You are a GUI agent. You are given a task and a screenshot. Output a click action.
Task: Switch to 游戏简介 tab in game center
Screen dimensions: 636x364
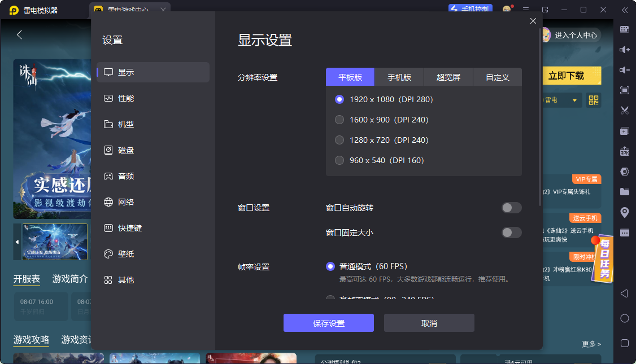[70, 279]
